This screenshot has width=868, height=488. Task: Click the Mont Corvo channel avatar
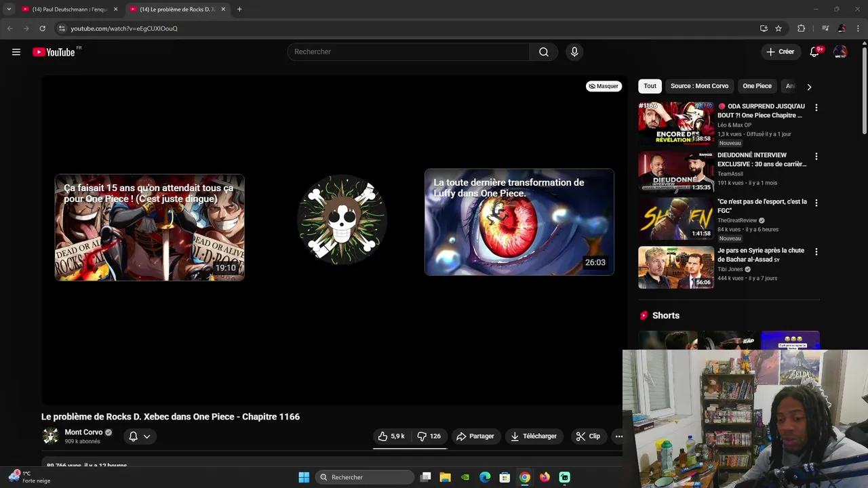pos(51,436)
